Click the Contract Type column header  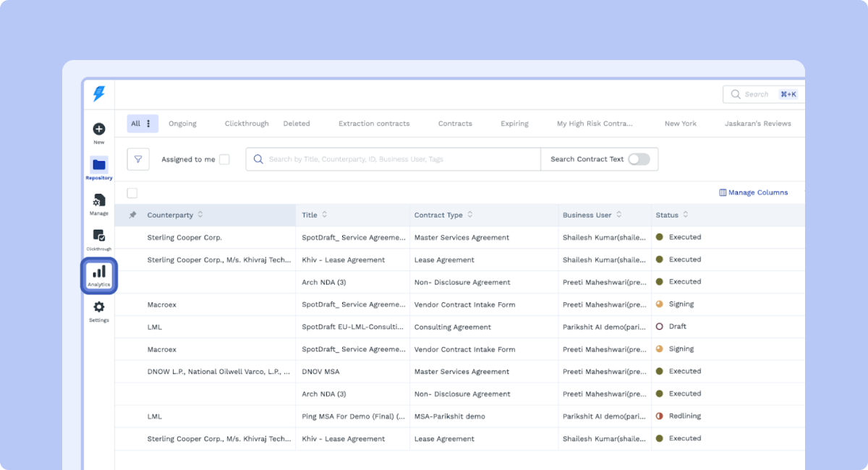438,215
